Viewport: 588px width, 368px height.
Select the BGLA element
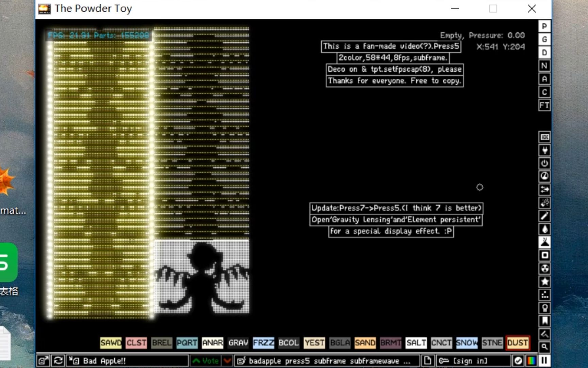click(340, 342)
